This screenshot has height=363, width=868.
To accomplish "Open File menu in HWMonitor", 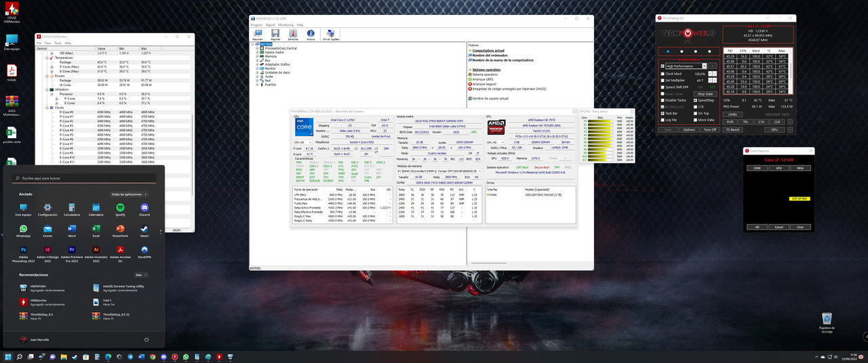I will (39, 43).
